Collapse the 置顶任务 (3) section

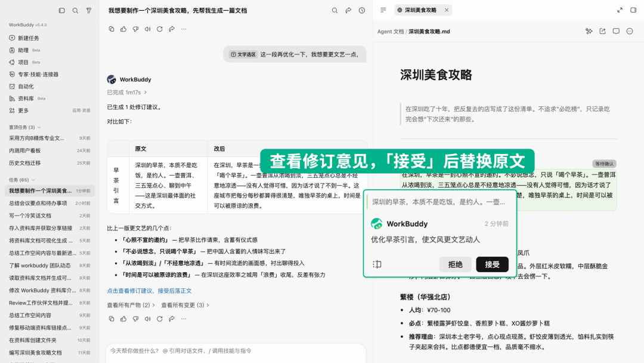(25, 127)
